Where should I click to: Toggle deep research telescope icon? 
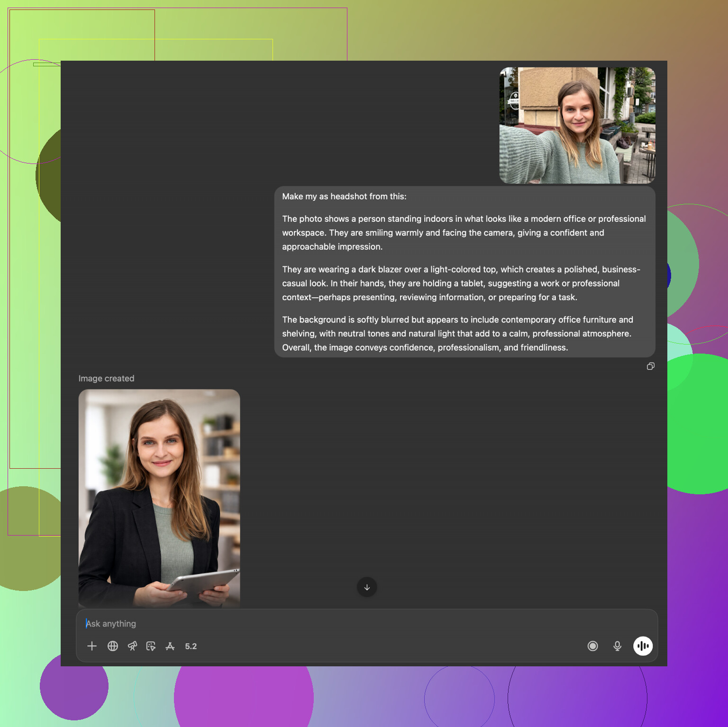tap(132, 646)
